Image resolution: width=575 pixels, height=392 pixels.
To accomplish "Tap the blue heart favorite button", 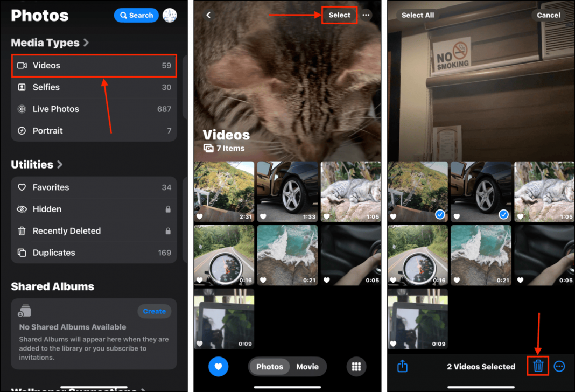I will (x=219, y=366).
